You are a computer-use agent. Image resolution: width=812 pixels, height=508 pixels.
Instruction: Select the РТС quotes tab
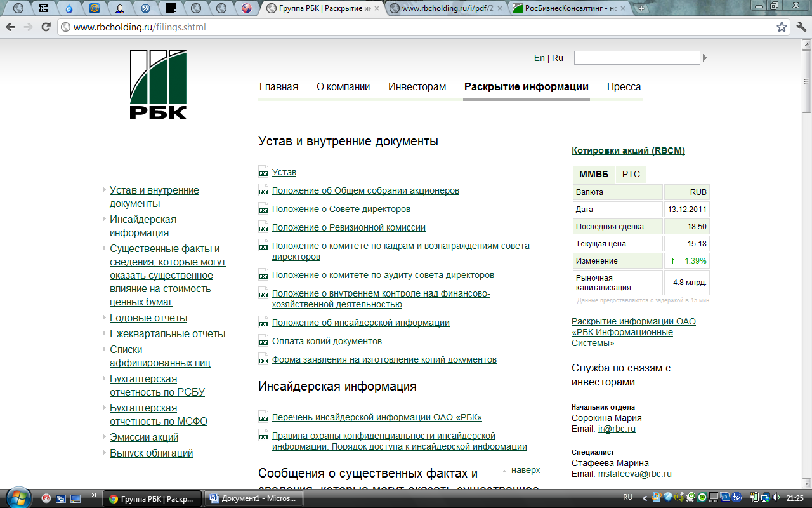click(631, 174)
